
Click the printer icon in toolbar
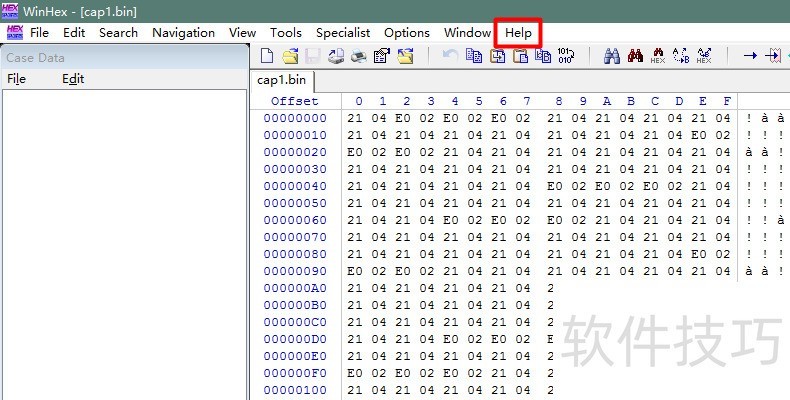(x=358, y=56)
